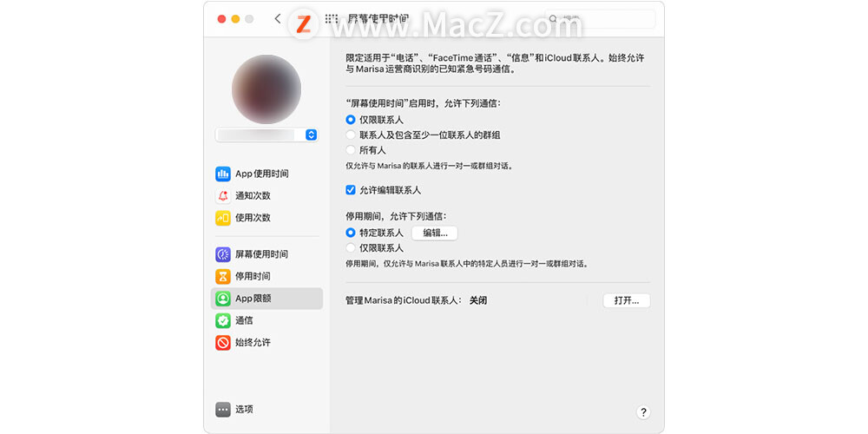
Task: Click the 打开... button for iCloud 联系人
Action: click(627, 300)
